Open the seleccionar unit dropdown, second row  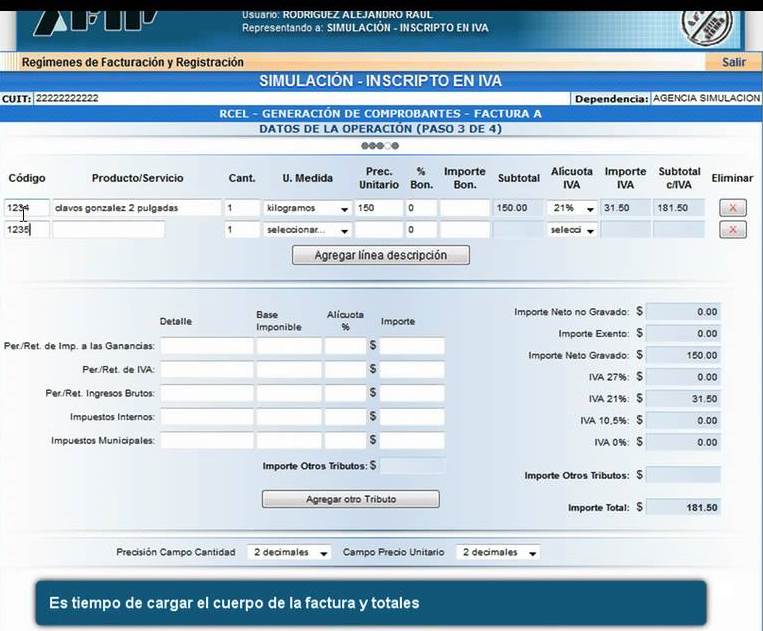pos(307,230)
